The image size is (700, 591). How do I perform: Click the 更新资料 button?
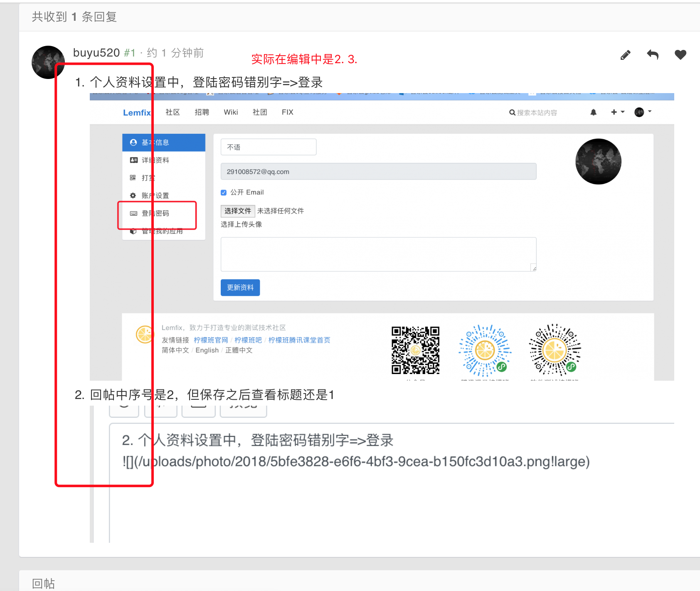pos(240,288)
